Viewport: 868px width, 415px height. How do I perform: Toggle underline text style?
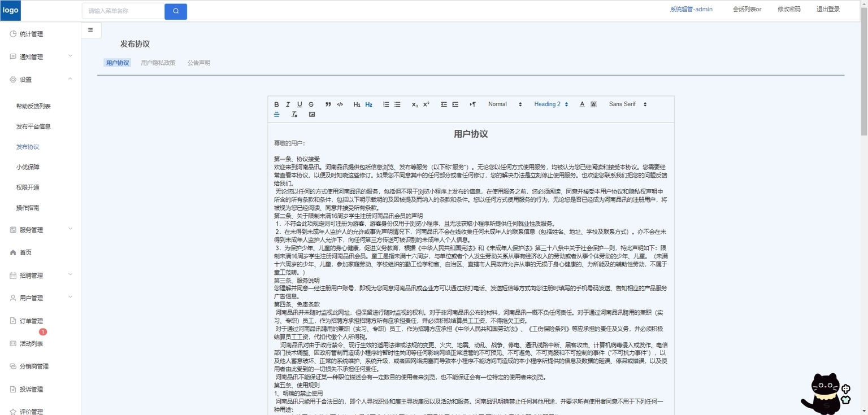pyautogui.click(x=300, y=104)
